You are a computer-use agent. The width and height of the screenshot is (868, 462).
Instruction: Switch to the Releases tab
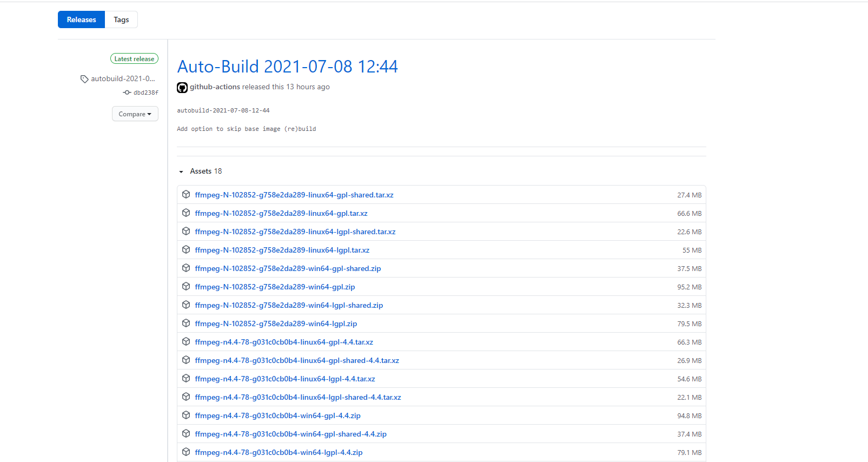(x=81, y=19)
